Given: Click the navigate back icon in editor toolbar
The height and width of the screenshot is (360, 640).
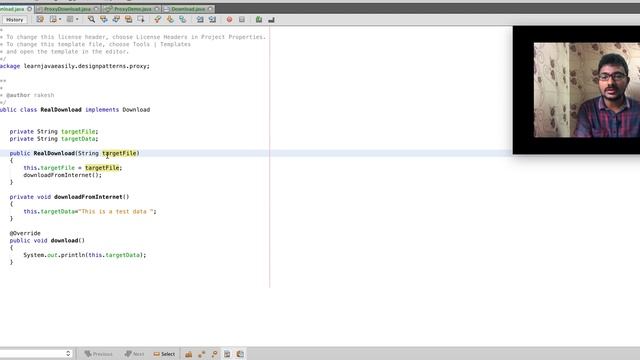Looking at the screenshot, I should pos(53,20).
